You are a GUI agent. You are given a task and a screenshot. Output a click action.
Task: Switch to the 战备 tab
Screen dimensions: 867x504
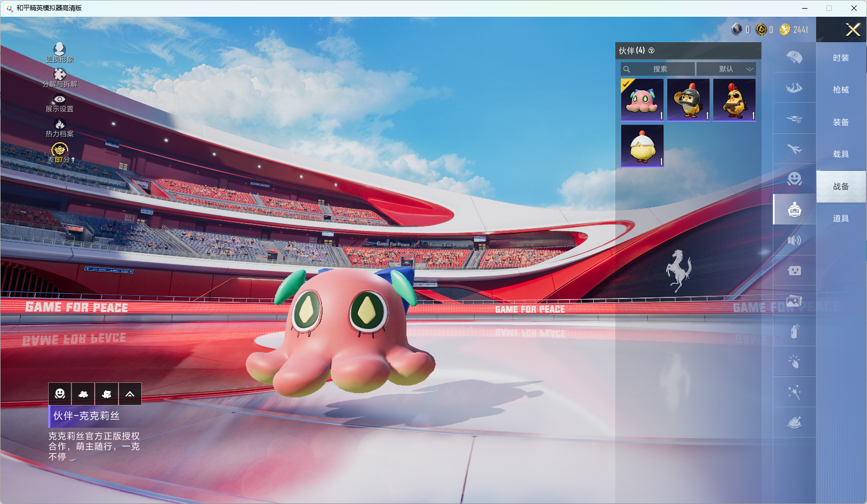[841, 187]
